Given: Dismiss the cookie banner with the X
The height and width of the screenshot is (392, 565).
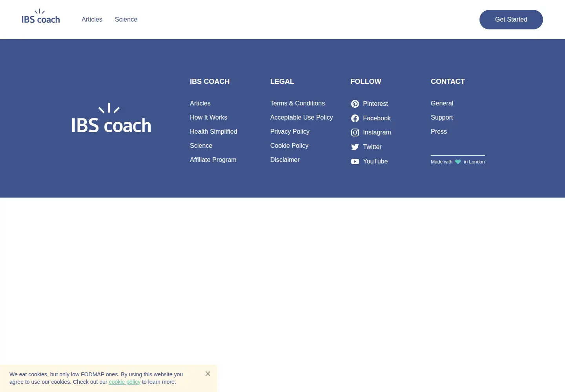Looking at the screenshot, I should pyautogui.click(x=208, y=374).
